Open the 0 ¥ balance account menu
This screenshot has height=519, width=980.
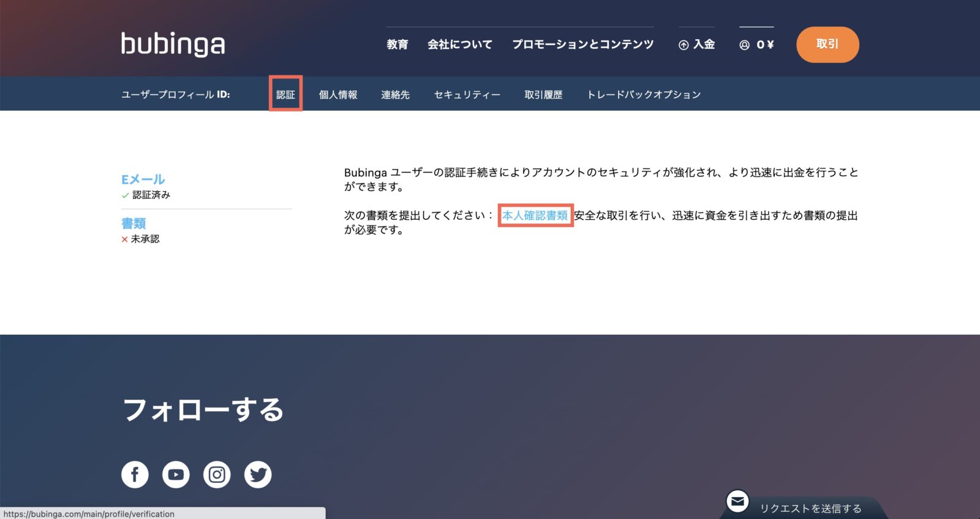point(765,45)
